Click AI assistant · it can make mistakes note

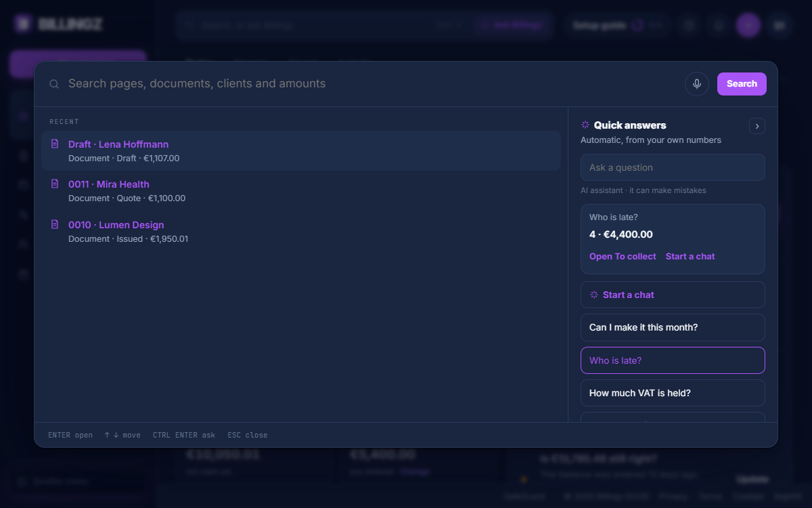pos(644,190)
